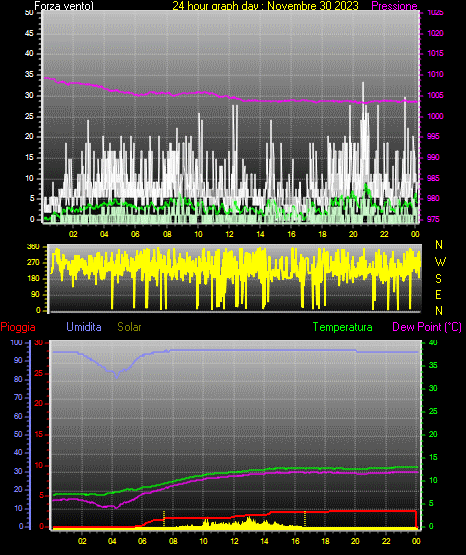Click the N compass label at top
The width and height of the screenshot is (466, 555).
click(439, 245)
